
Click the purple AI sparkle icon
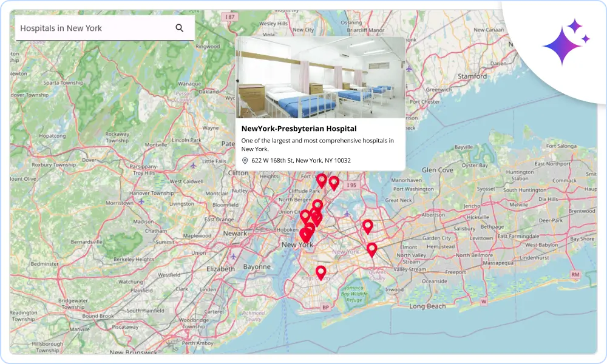(x=566, y=41)
